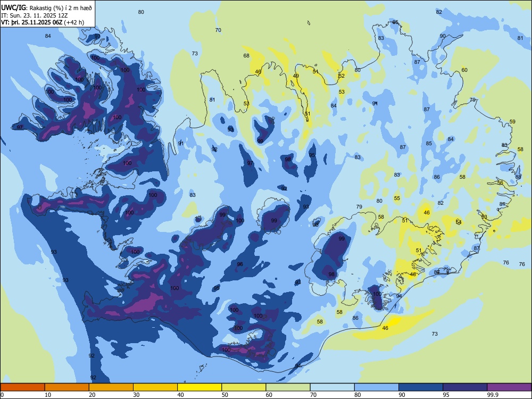The height and width of the screenshot is (399, 532).
Task: Click the '10' legend tick label
Action: tap(48, 395)
